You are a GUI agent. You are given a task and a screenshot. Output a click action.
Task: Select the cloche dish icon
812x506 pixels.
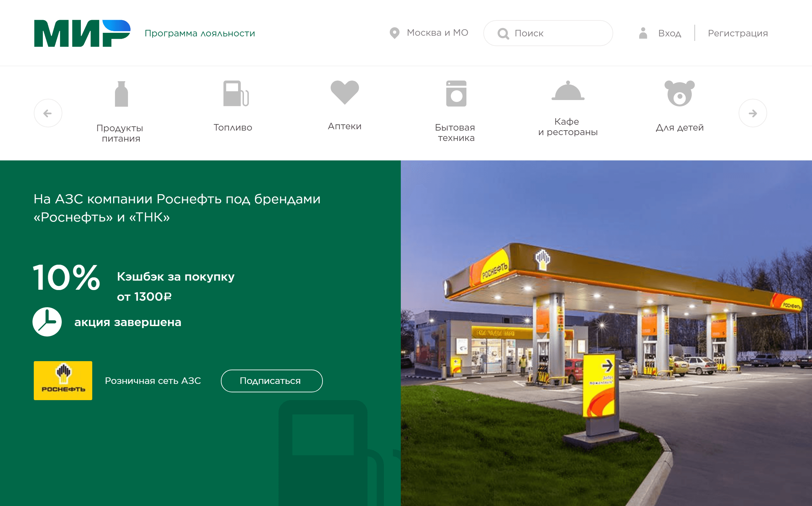[568, 90]
